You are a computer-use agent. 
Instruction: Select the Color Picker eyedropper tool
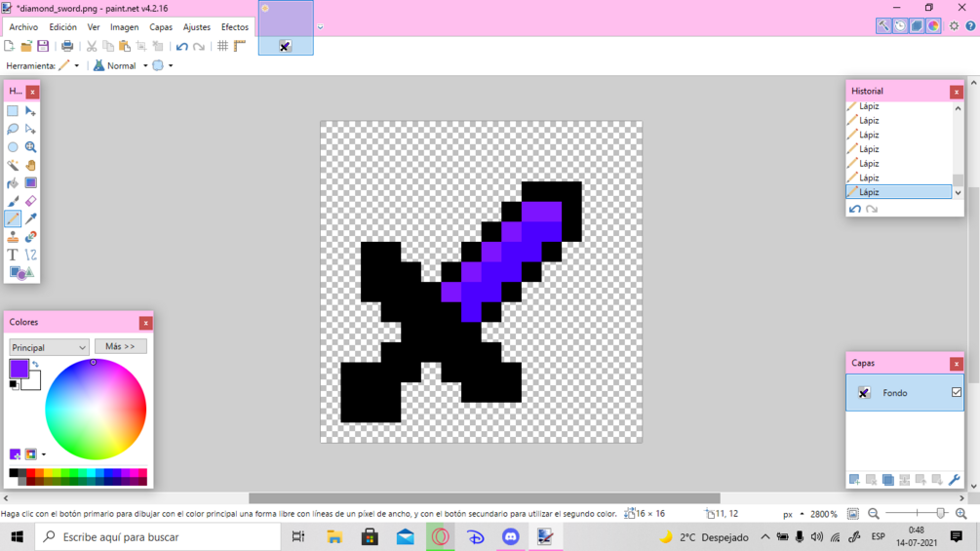click(30, 218)
